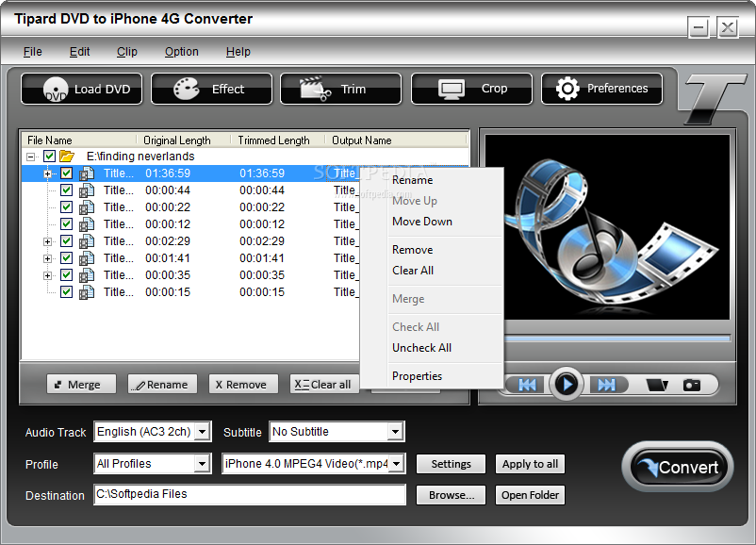This screenshot has width=756, height=545.
Task: Expand the 01:36:59 title node
Action: pos(48,173)
